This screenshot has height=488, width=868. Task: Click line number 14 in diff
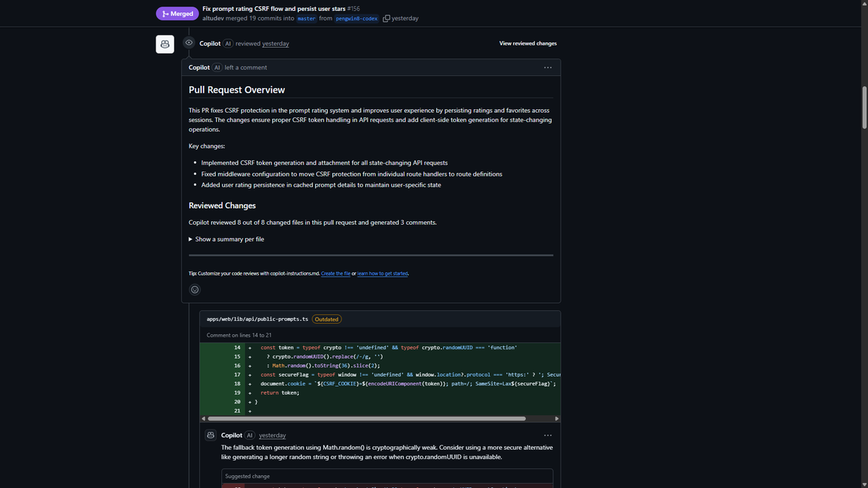[237, 348]
